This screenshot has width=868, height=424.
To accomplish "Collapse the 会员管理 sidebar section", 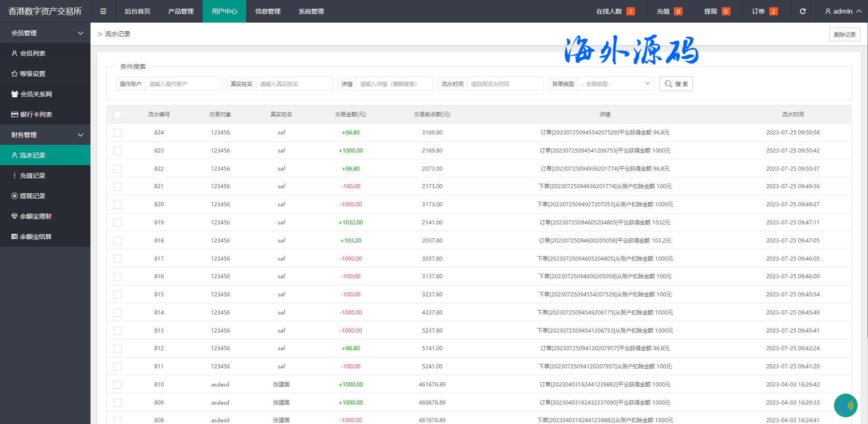I will point(45,33).
